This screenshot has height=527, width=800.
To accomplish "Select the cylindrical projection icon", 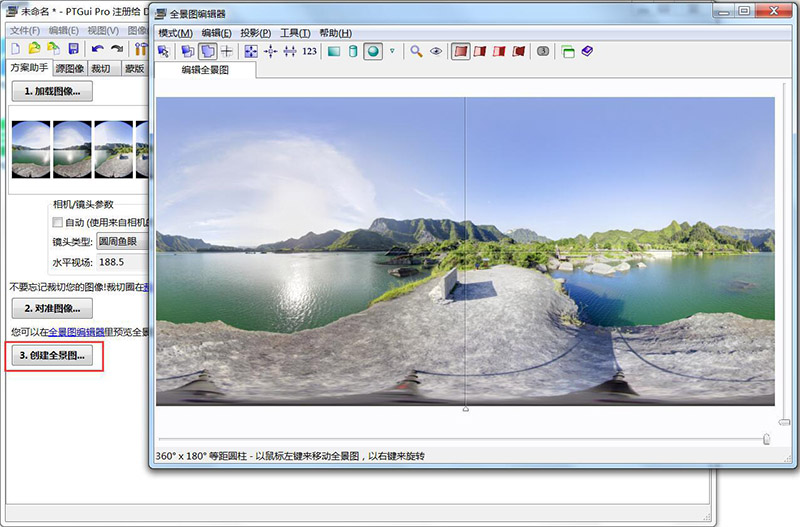I will (353, 51).
